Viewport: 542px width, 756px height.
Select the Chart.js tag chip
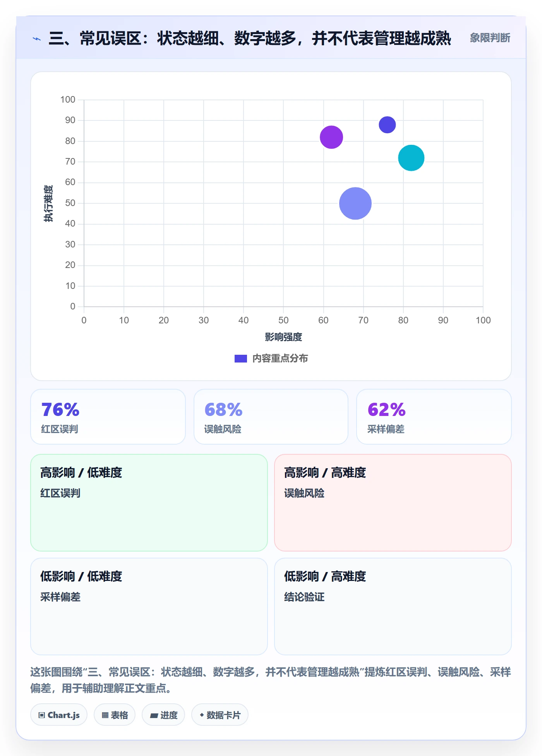tap(59, 715)
